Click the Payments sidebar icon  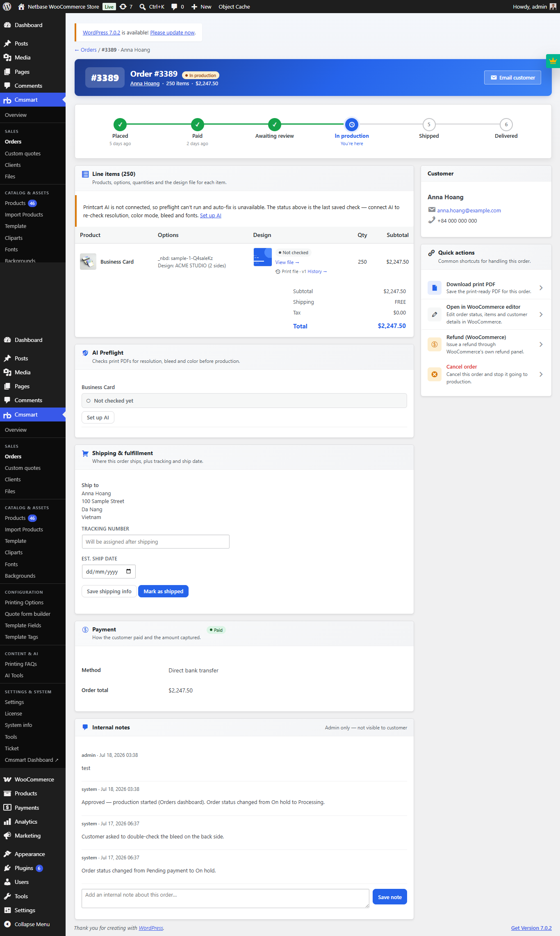click(x=7, y=807)
